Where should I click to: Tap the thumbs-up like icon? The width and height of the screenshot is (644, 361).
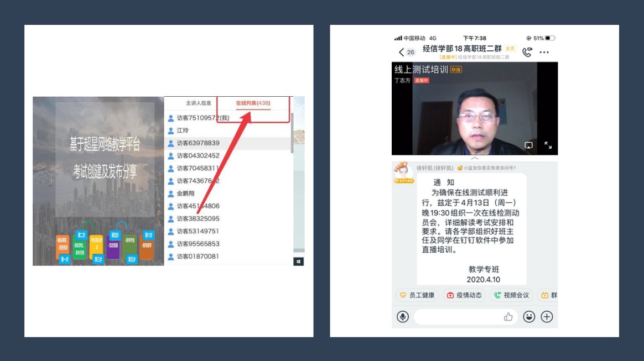[508, 317]
